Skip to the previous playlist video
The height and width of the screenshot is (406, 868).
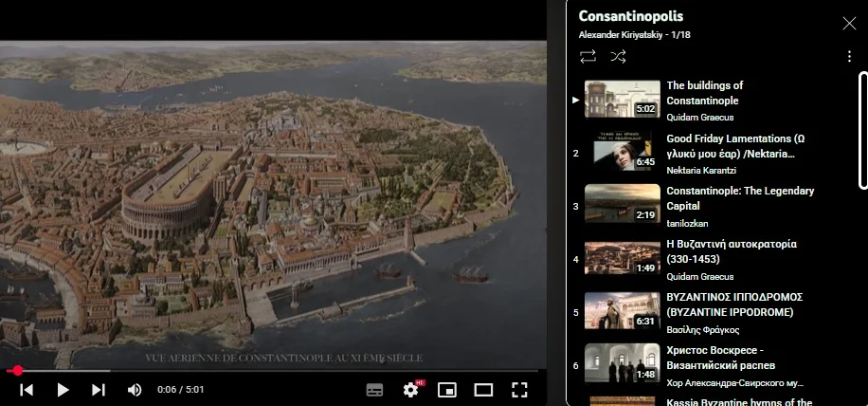(27, 390)
